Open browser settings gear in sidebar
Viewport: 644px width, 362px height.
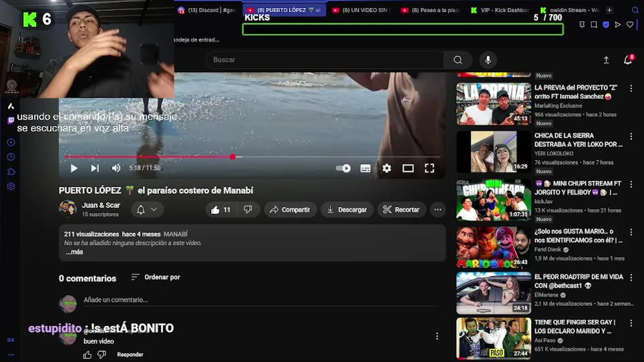tap(11, 186)
